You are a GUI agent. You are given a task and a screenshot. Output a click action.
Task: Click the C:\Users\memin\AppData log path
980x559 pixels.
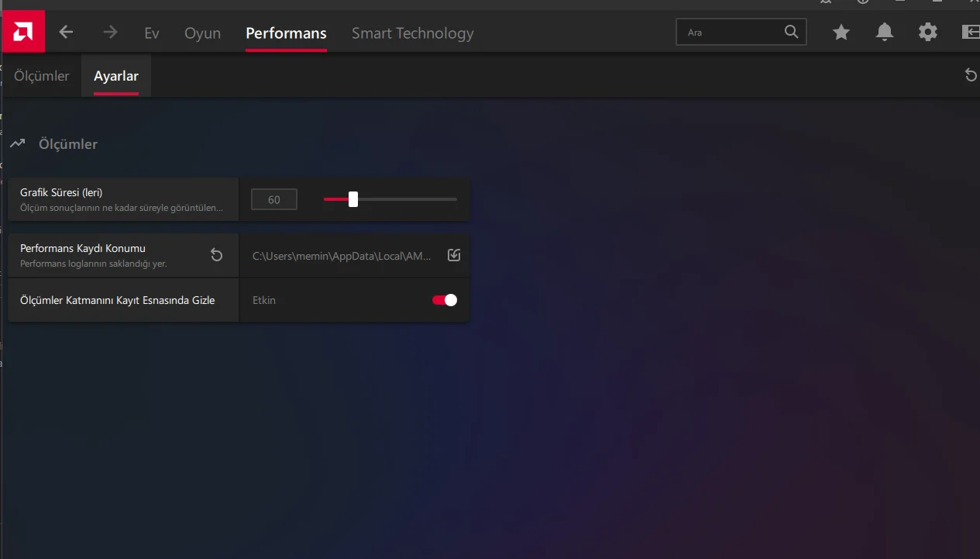342,256
